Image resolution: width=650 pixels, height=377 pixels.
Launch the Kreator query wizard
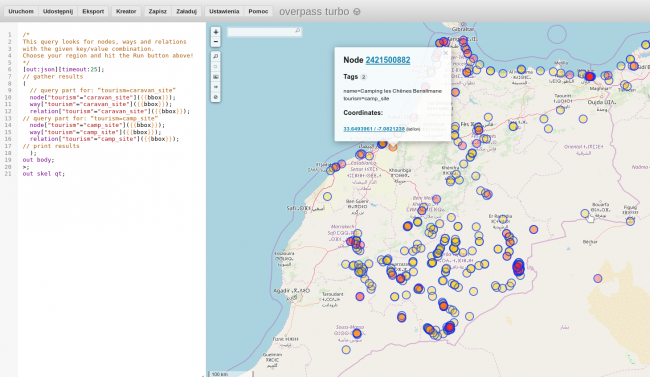click(126, 11)
